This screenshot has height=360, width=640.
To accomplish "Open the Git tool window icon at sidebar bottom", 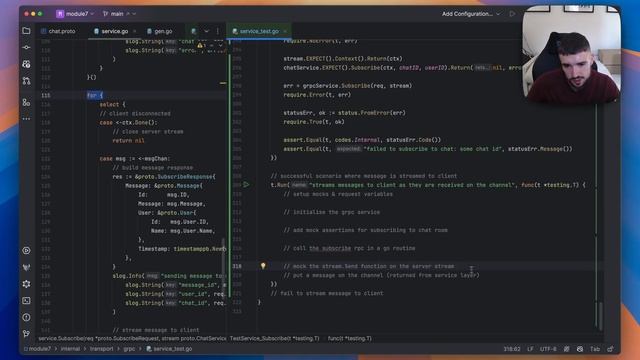I will [x=27, y=334].
